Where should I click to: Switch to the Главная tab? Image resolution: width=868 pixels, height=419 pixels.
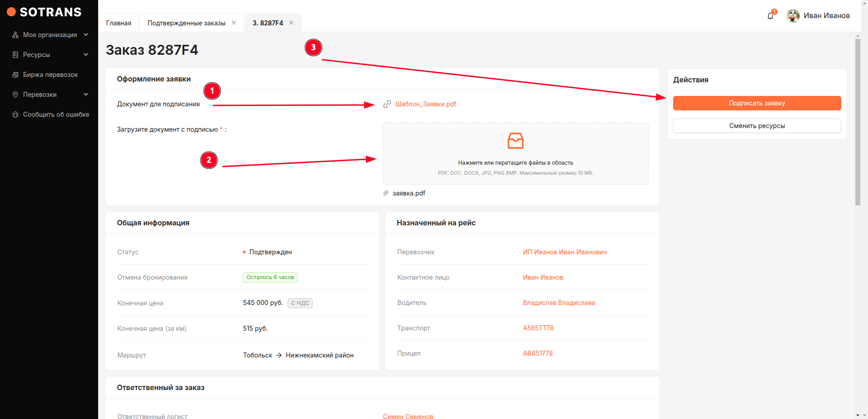click(119, 23)
